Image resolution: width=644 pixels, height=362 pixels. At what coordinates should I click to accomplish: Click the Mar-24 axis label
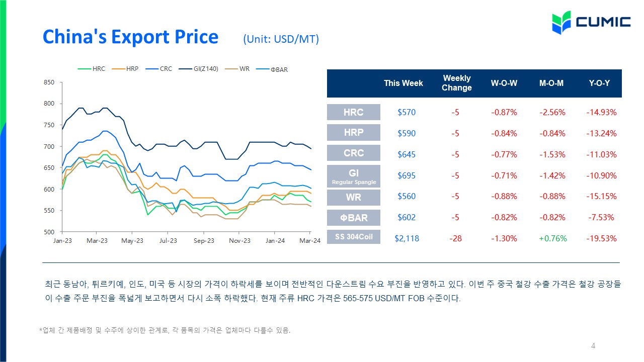tap(311, 241)
